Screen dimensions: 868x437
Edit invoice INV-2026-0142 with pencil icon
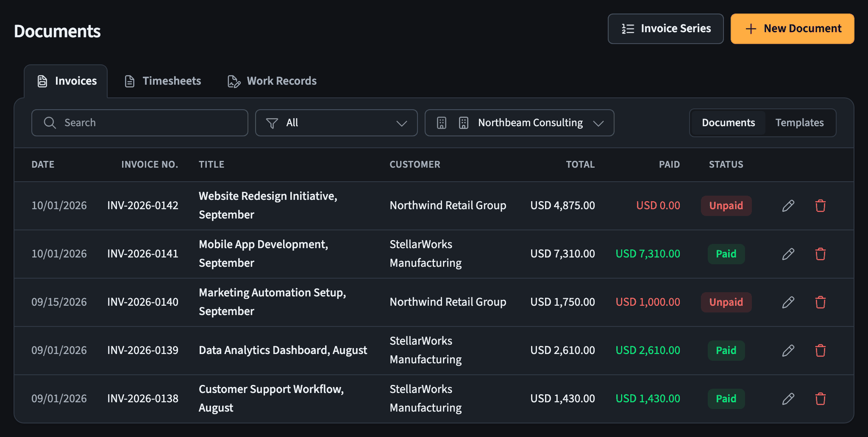pos(788,205)
